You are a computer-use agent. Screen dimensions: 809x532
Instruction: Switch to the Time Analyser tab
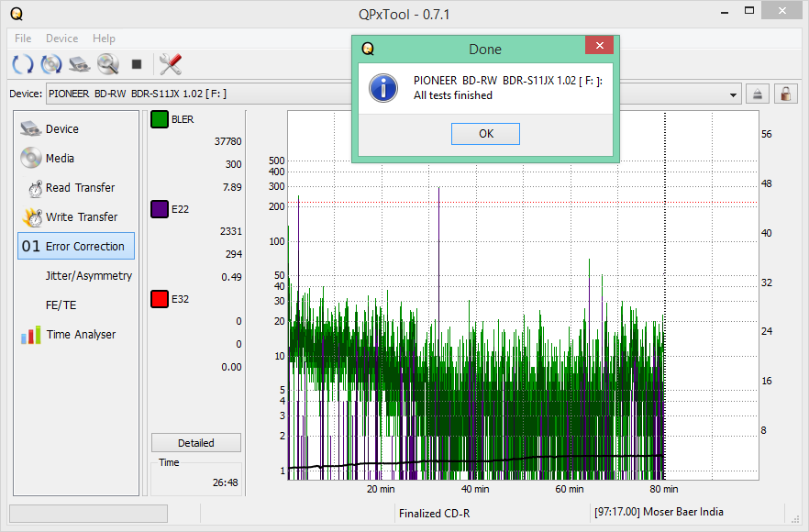tap(76, 335)
